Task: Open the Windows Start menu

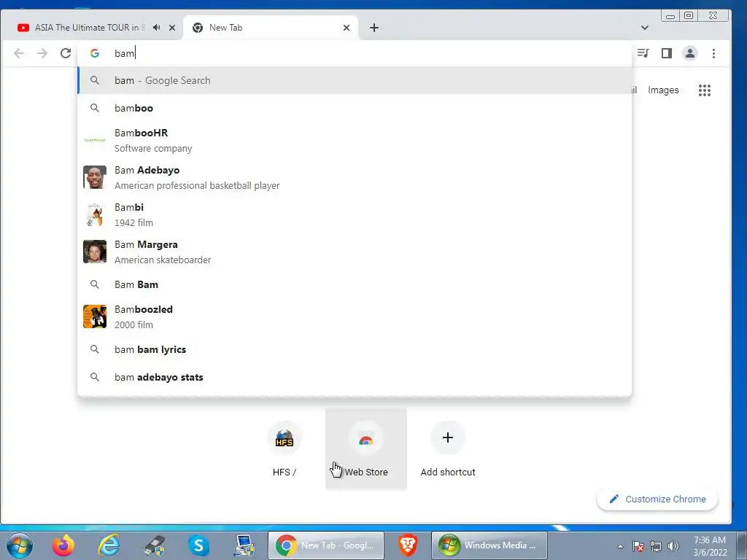Action: pos(20,545)
